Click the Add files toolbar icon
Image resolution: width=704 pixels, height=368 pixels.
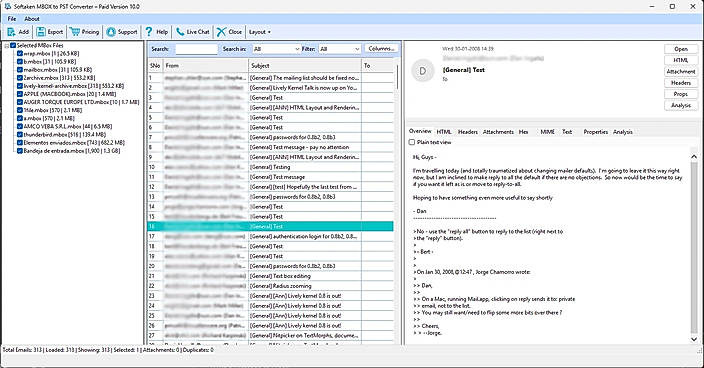pos(11,32)
